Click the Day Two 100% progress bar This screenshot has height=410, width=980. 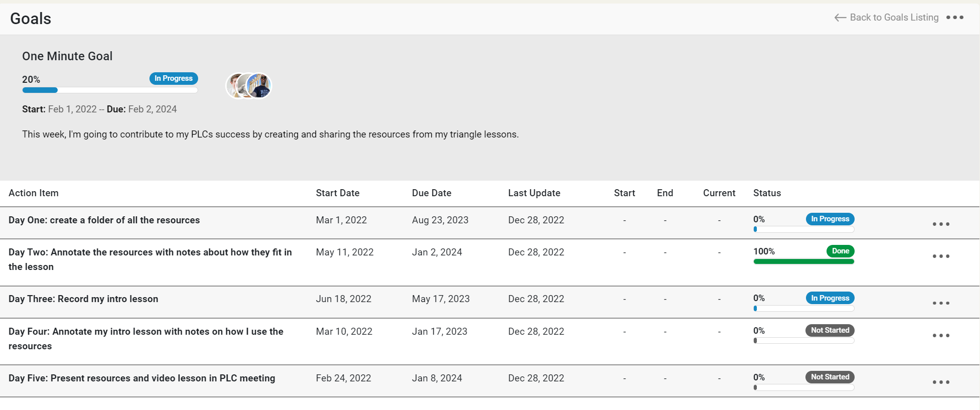[x=803, y=261]
